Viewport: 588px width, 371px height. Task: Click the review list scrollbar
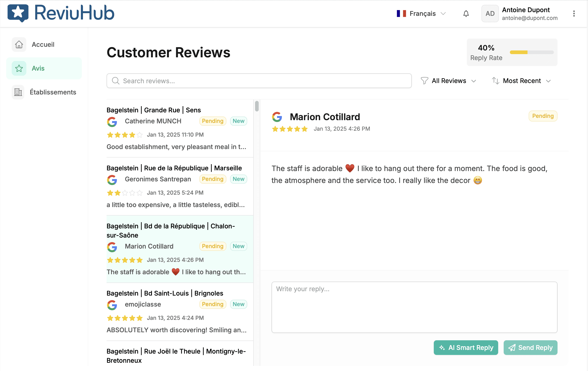(257, 106)
